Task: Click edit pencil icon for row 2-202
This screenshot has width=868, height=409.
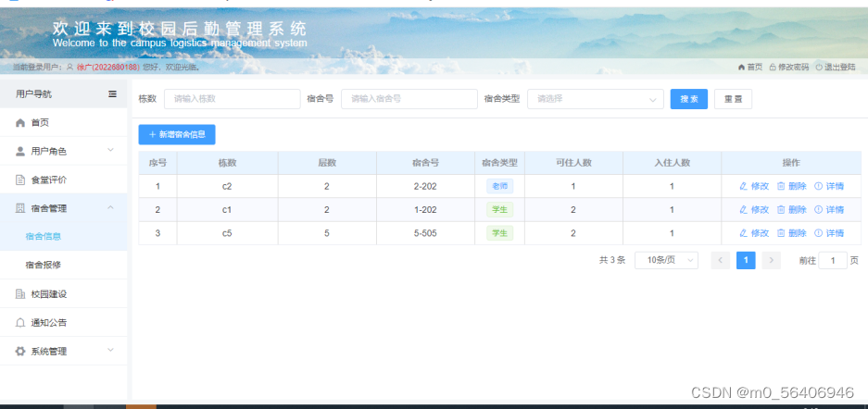Action: point(744,186)
